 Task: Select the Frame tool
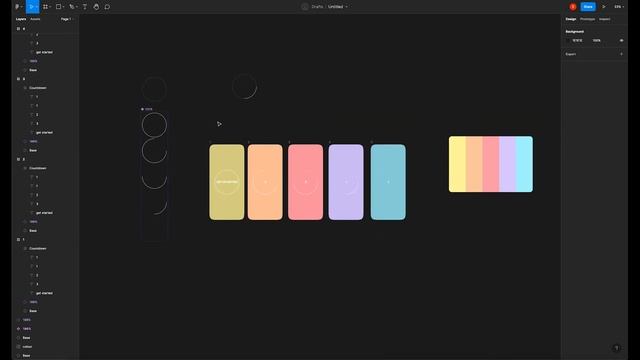45,7
